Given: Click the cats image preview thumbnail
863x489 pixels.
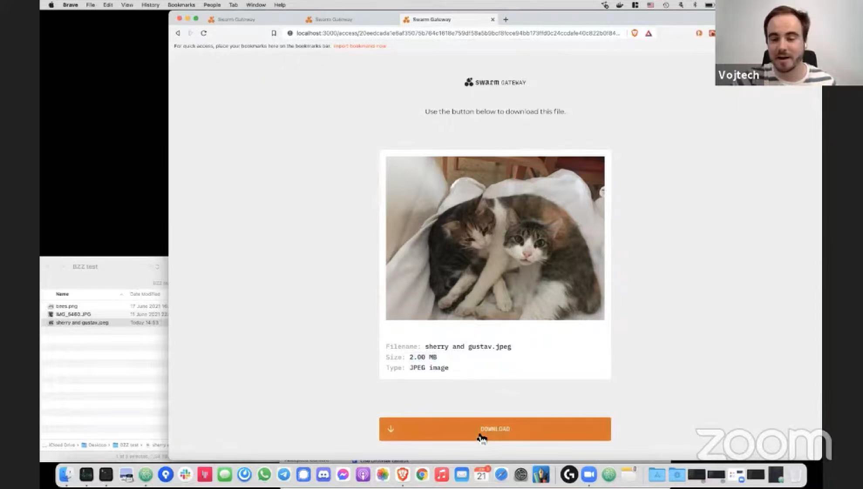Looking at the screenshot, I should pos(495,238).
